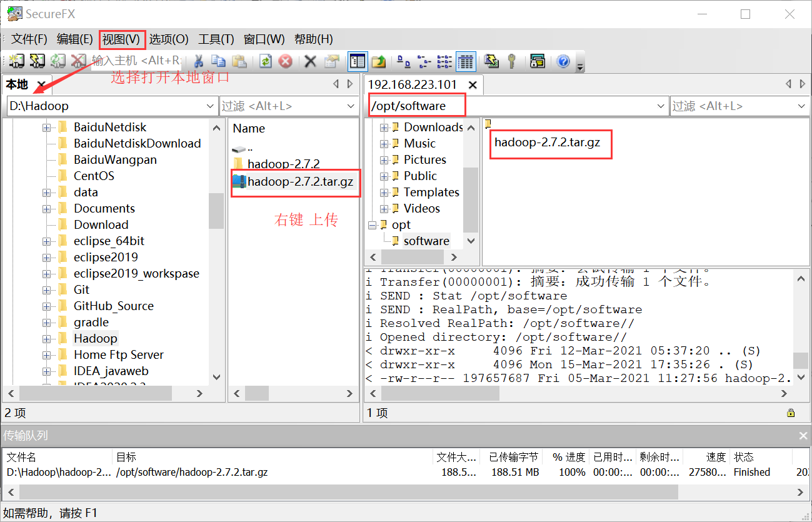Click the Synchronize toolbar icon
The width and height of the screenshot is (812, 522).
[491, 61]
